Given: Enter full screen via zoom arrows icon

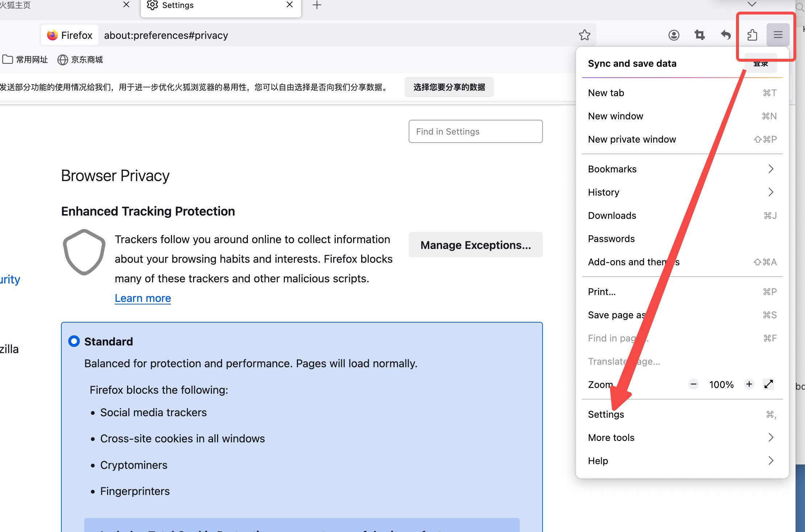Looking at the screenshot, I should (768, 384).
